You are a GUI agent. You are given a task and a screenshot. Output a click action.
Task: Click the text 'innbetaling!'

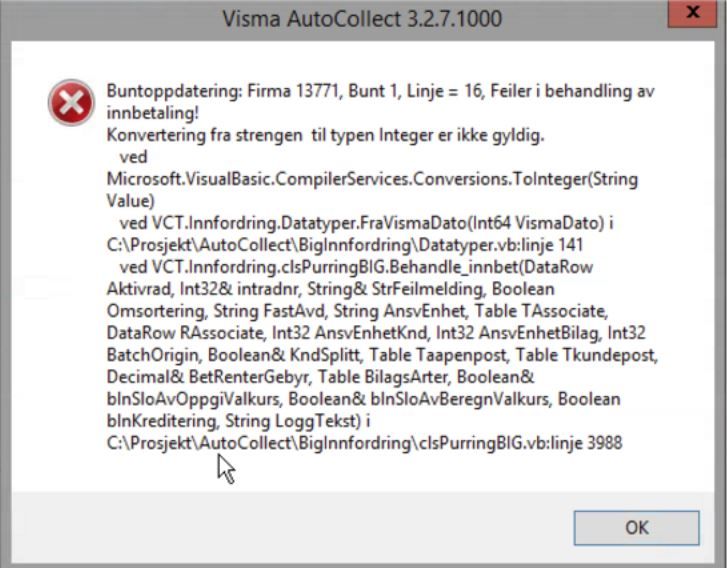153,113
